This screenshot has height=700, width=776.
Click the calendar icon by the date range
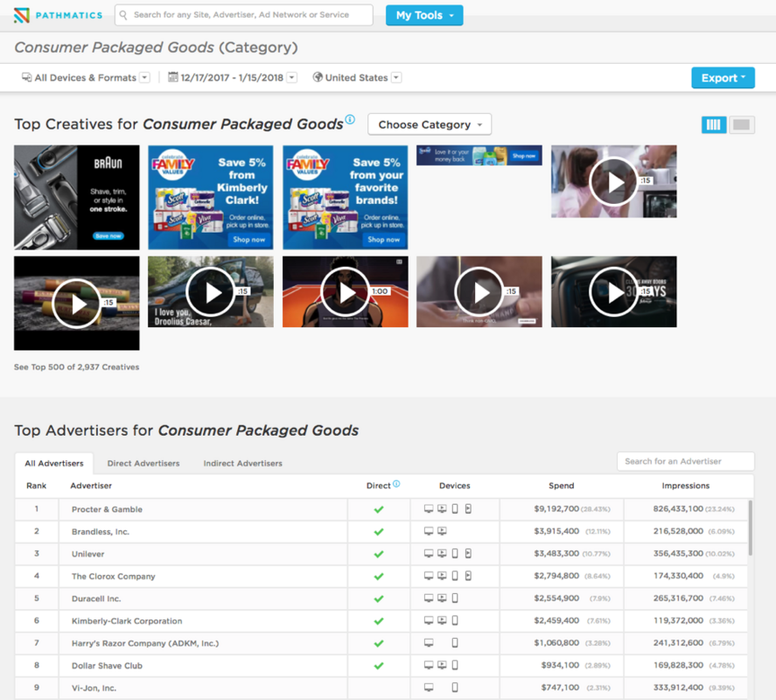173,77
